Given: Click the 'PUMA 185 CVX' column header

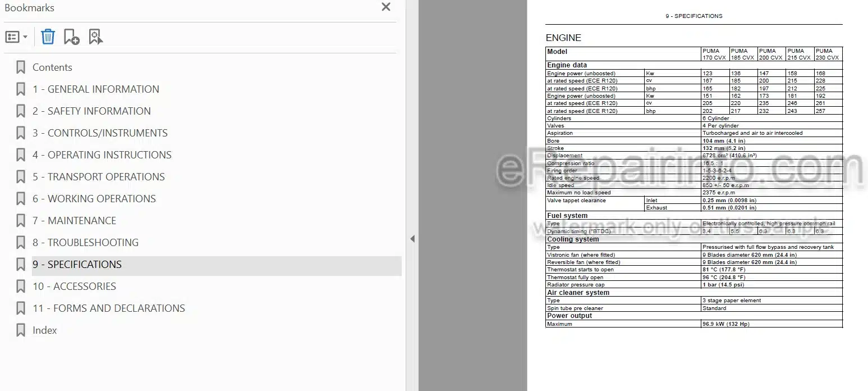Looking at the screenshot, I should click(x=743, y=54).
